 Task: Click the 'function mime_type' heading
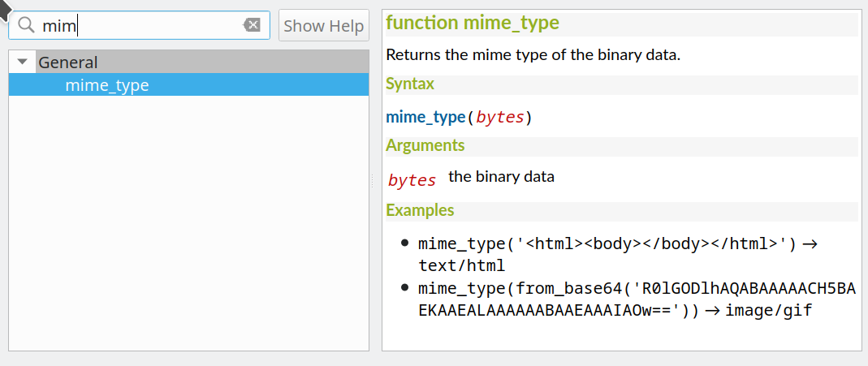473,23
